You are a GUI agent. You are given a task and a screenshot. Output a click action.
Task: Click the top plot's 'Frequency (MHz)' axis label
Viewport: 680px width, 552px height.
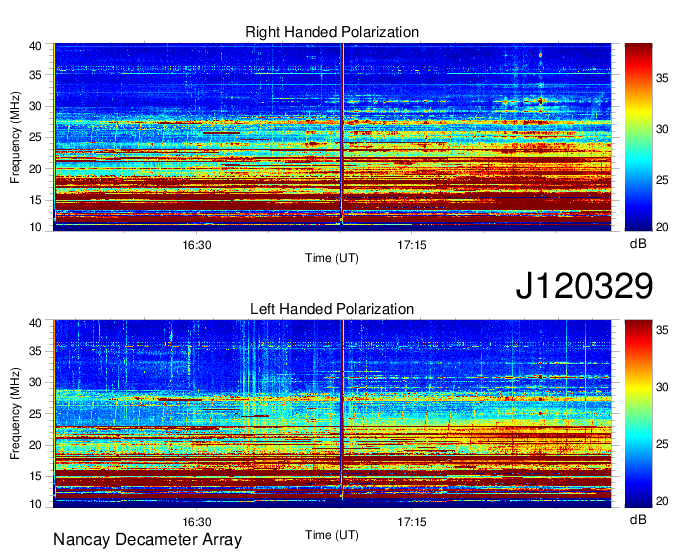tap(15, 137)
